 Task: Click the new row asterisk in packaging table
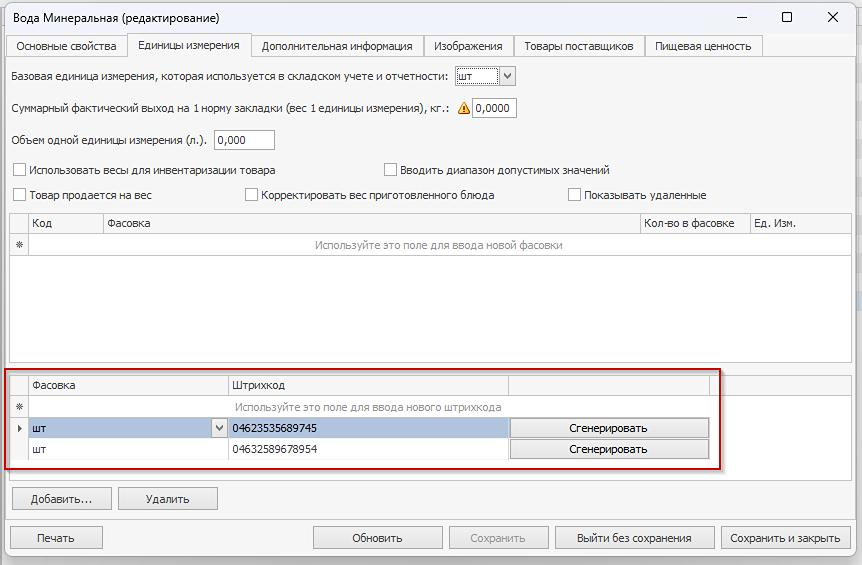coord(19,245)
